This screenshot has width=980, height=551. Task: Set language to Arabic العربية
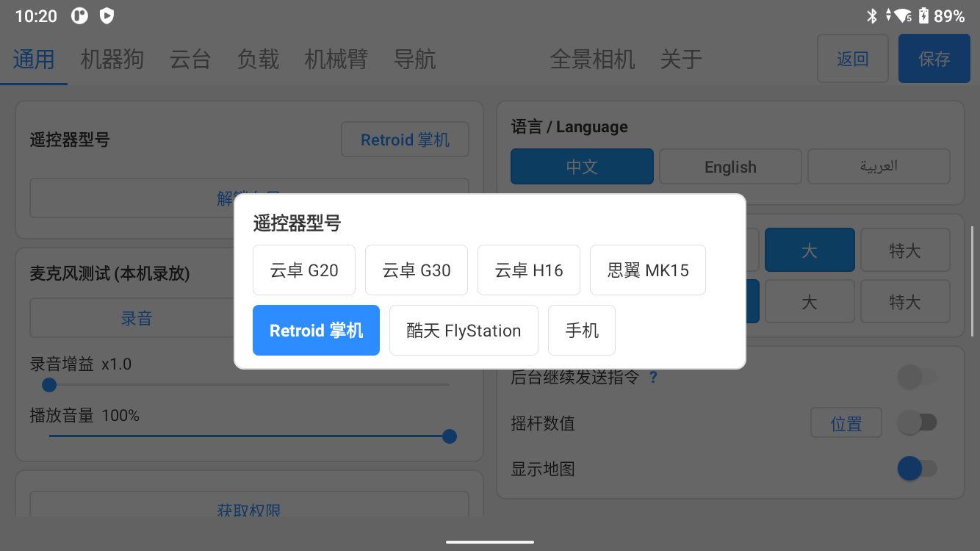(x=879, y=167)
